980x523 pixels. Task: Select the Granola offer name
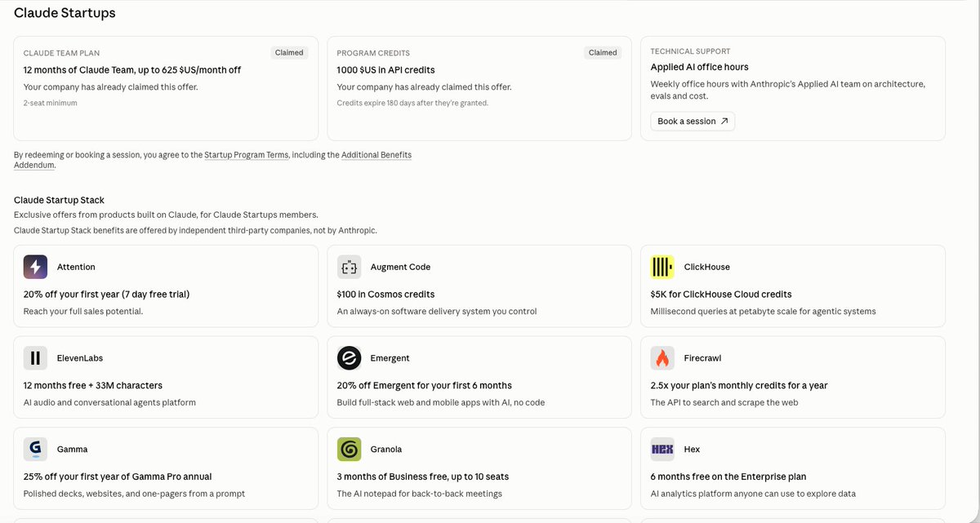point(386,450)
